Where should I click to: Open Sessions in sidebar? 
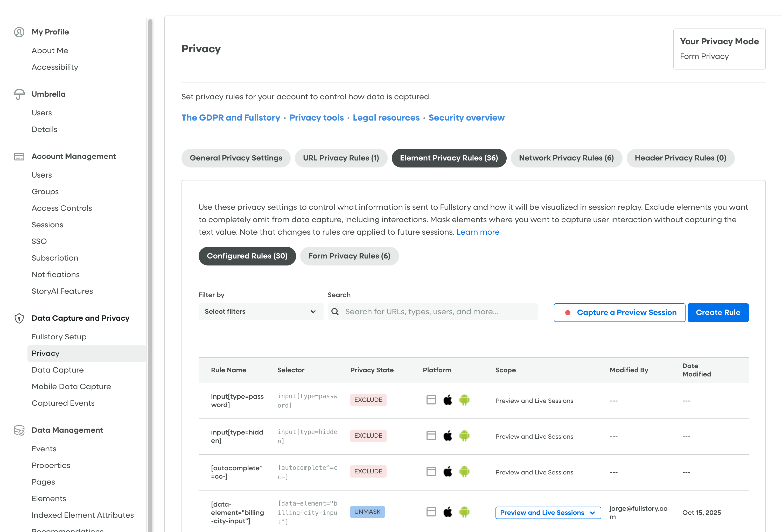point(47,225)
